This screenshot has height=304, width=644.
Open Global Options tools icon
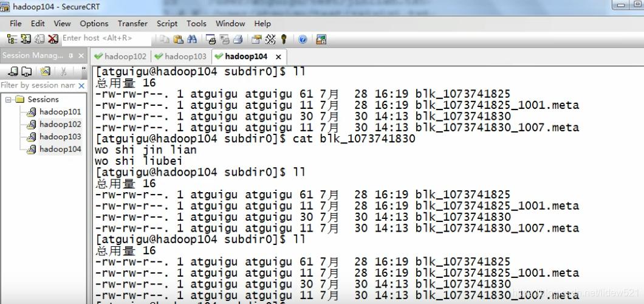(x=270, y=40)
